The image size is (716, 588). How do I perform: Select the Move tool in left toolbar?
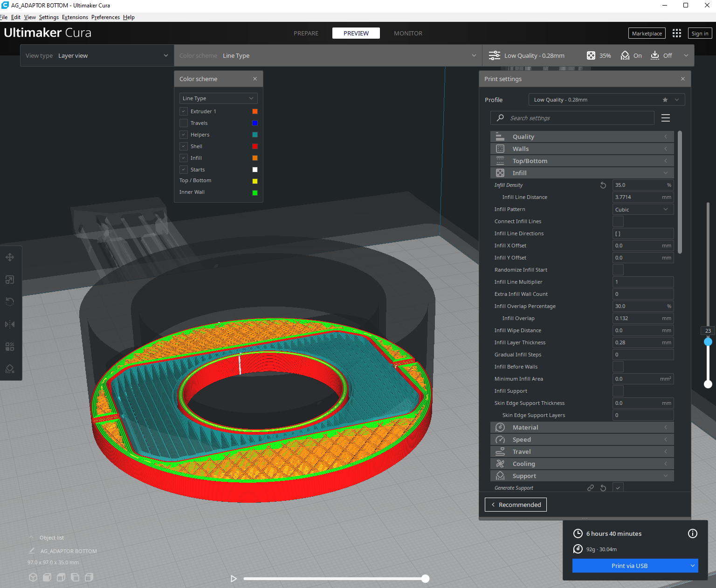(x=10, y=257)
